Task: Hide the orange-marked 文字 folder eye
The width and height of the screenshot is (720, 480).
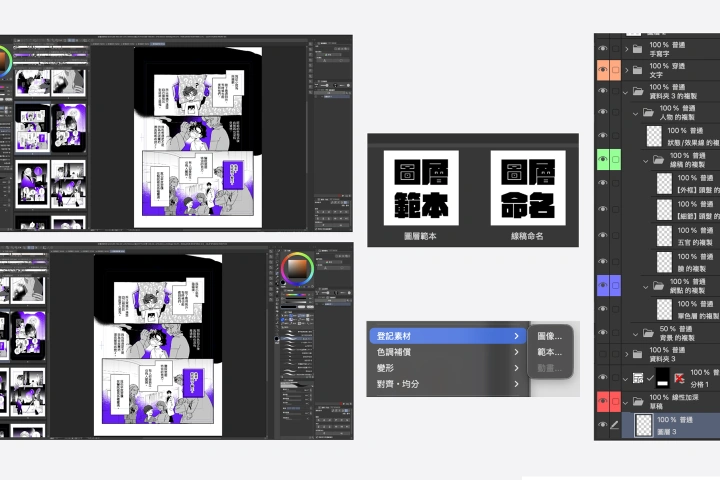Action: [x=602, y=70]
